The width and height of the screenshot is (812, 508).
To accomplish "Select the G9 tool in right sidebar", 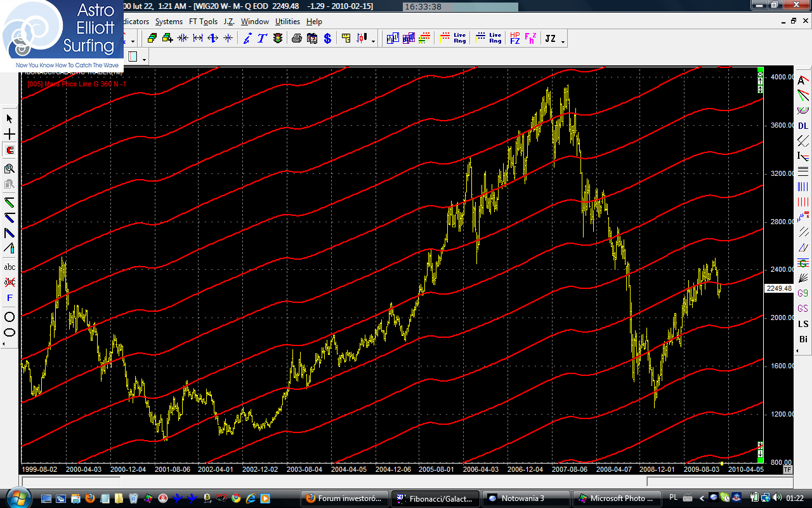I will point(803,293).
